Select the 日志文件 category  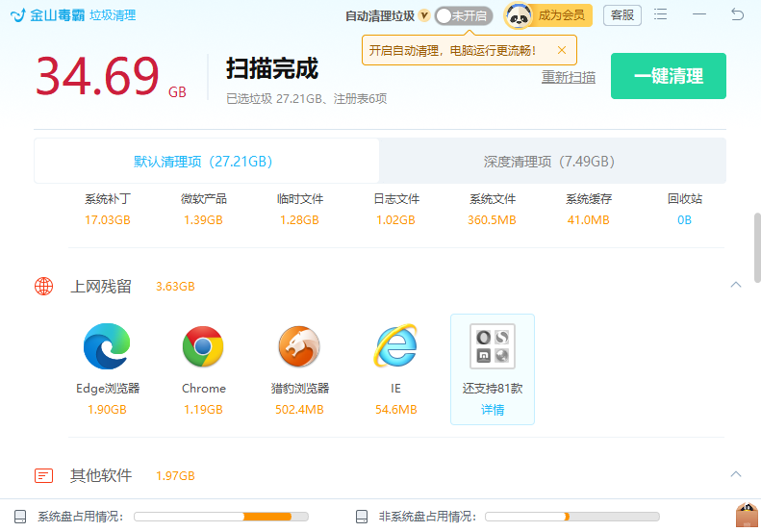point(396,199)
